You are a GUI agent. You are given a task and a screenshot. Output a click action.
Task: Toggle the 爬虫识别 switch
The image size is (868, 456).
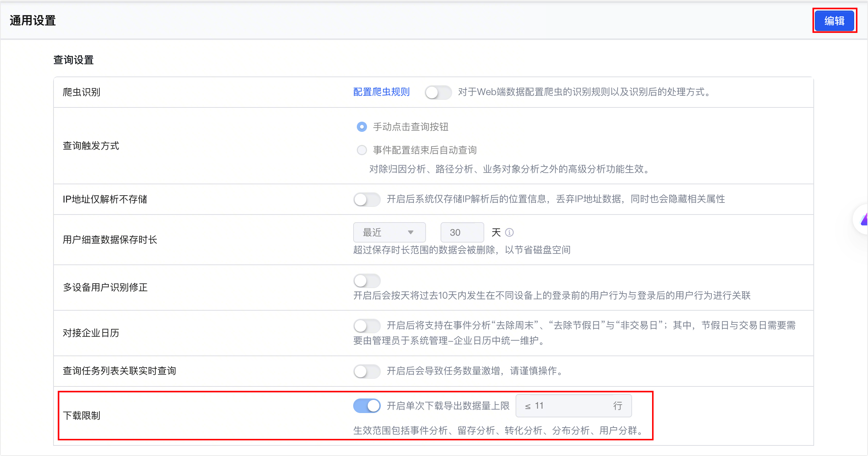pyautogui.click(x=438, y=93)
